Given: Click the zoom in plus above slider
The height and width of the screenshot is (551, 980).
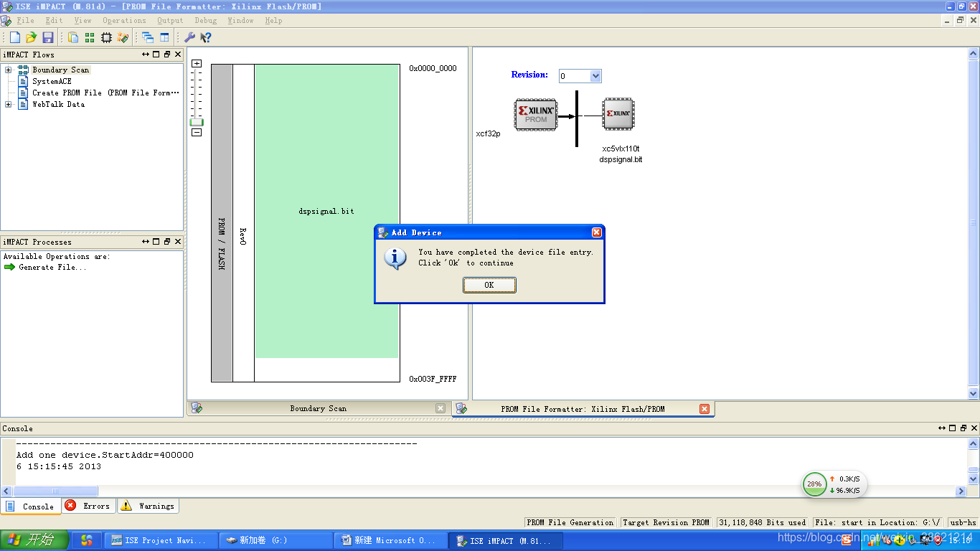Looking at the screenshot, I should click(197, 63).
